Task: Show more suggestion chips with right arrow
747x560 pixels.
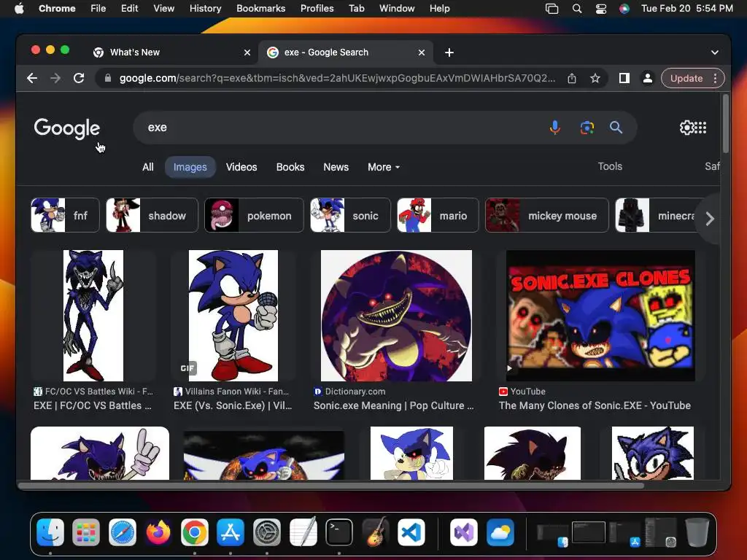Action: point(710,219)
